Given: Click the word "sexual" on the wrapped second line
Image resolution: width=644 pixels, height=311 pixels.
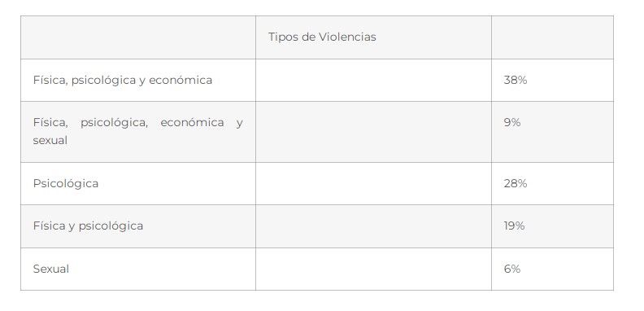Looking at the screenshot, I should [x=50, y=140].
